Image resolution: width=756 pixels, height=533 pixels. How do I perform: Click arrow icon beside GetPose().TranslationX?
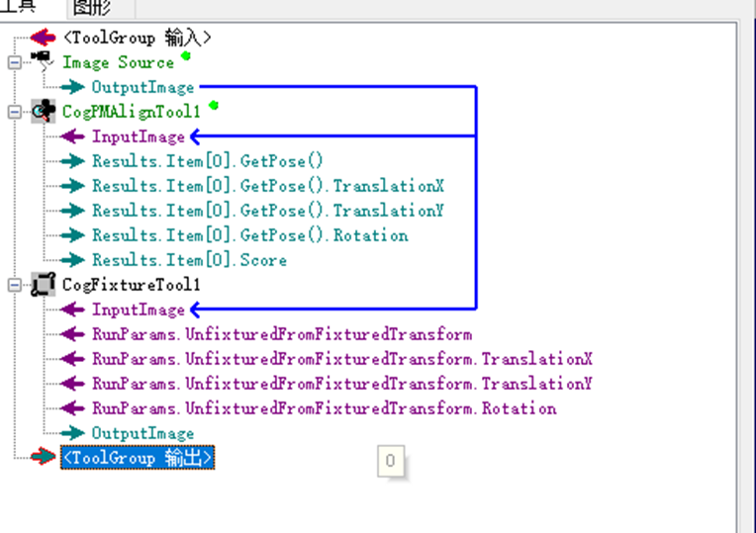(73, 186)
